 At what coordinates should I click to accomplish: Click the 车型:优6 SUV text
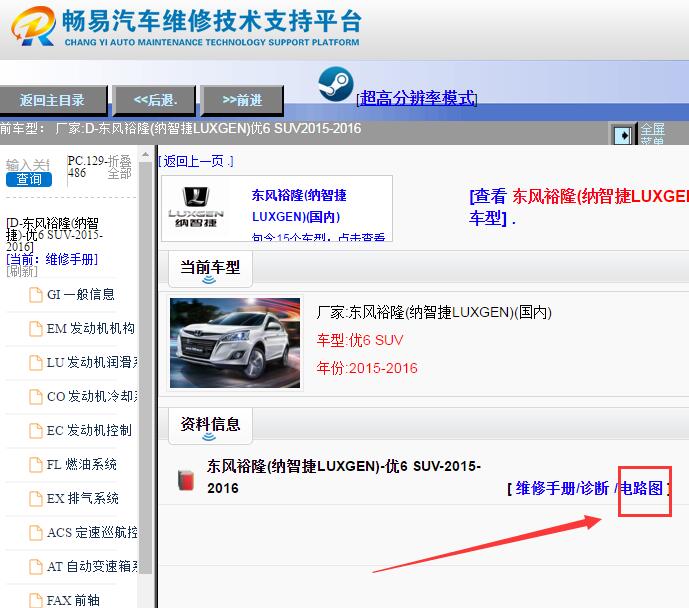360,340
